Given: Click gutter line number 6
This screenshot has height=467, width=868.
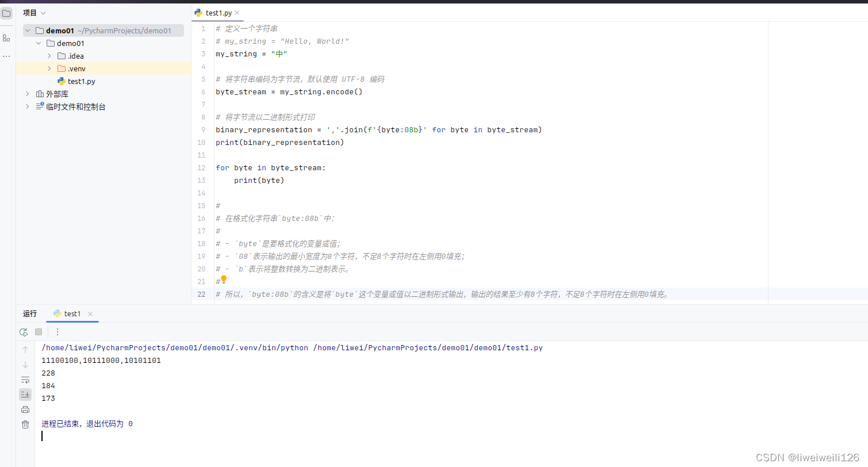Looking at the screenshot, I should click(204, 92).
